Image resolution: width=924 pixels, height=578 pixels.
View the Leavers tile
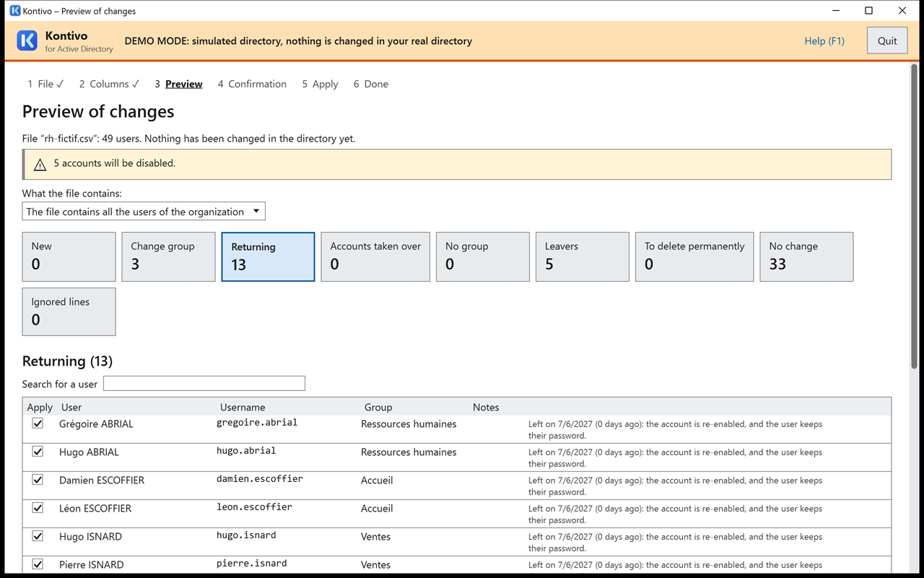[x=583, y=256]
